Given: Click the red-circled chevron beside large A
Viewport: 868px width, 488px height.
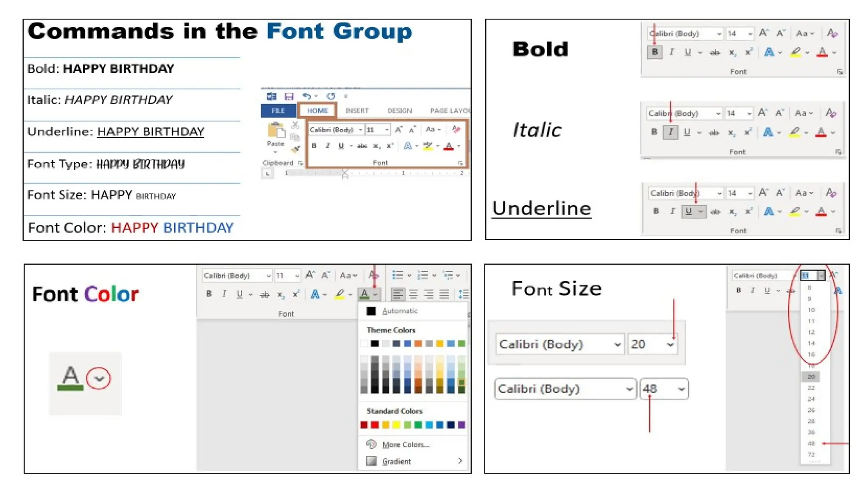Looking at the screenshot, I should coord(99,378).
